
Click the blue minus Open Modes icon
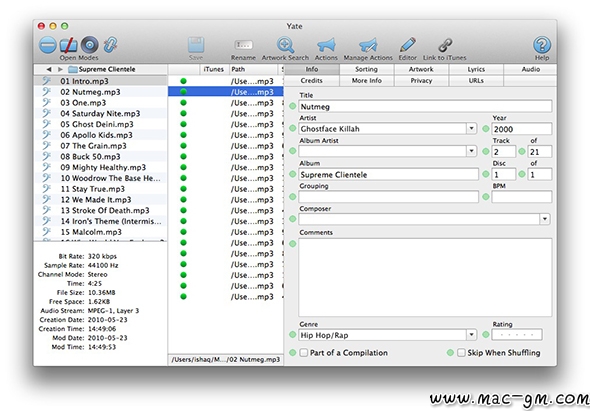click(x=48, y=45)
